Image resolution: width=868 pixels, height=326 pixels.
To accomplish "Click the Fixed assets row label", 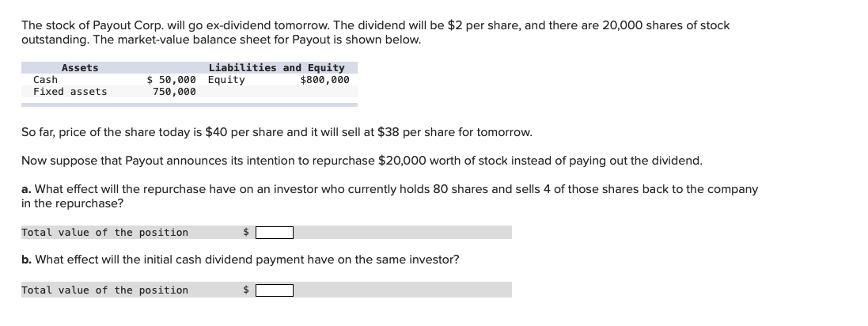I will [70, 91].
